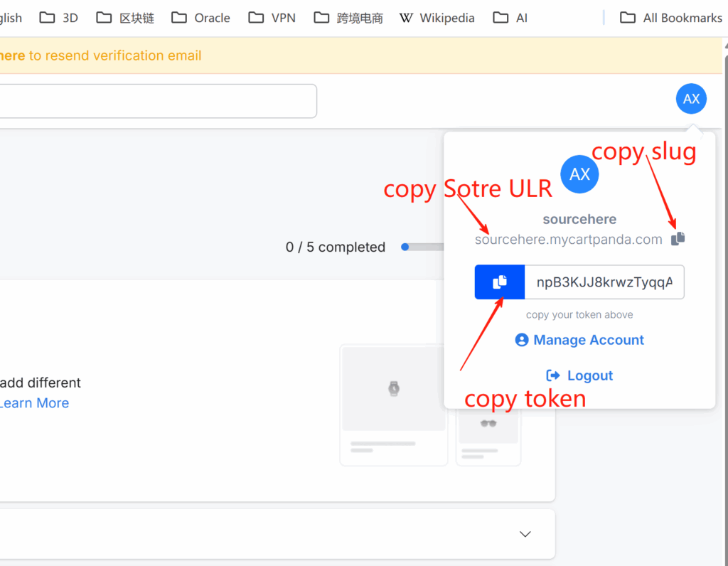Copy store slug with the gray copy icon
Image resolution: width=728 pixels, height=566 pixels.
pos(678,239)
